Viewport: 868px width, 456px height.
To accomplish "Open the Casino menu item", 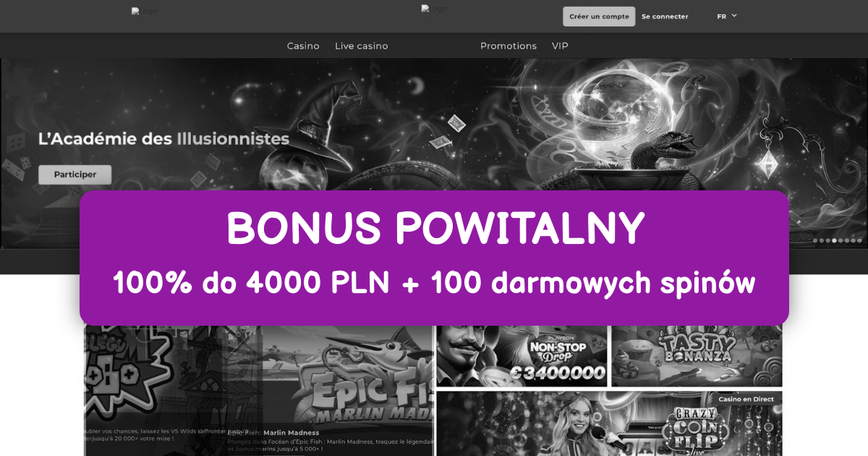I will pos(303,46).
